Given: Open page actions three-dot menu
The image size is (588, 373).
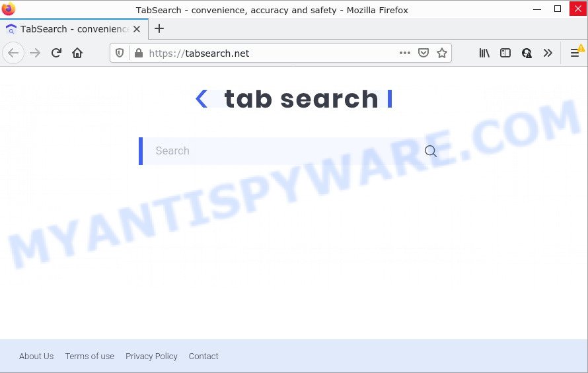Looking at the screenshot, I should click(x=404, y=53).
